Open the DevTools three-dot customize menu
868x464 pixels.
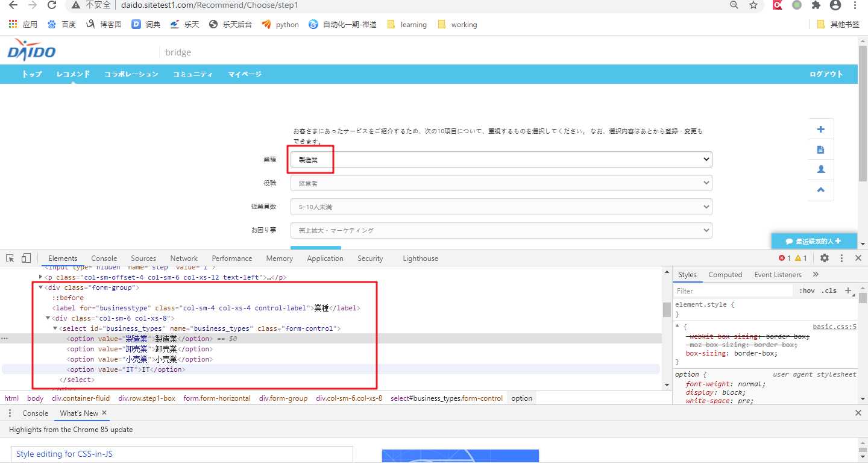[841, 258]
